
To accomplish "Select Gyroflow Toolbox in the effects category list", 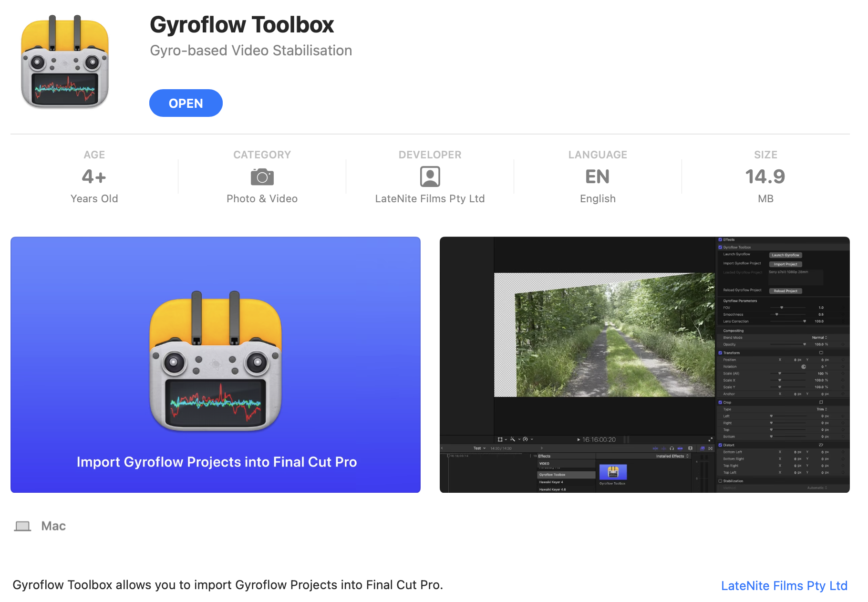I will point(567,475).
